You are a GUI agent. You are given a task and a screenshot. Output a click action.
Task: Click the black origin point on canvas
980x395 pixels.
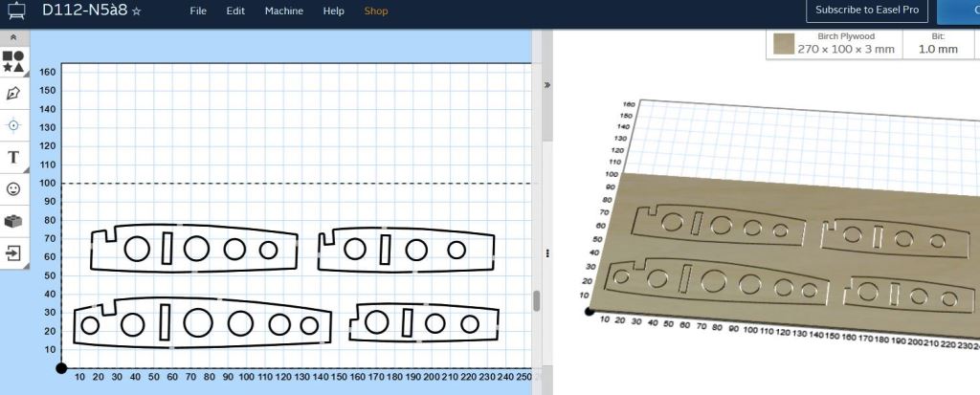tap(61, 368)
